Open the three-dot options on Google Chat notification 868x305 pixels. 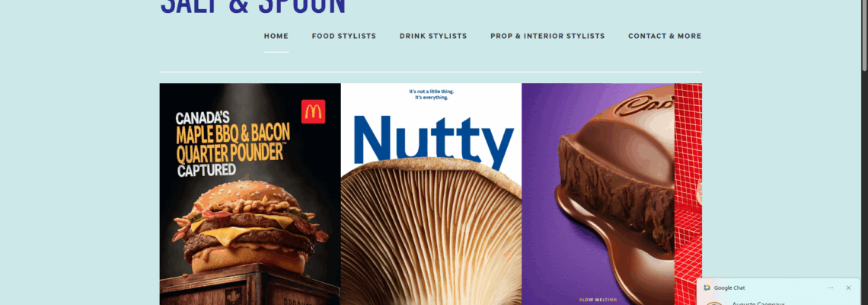(830, 287)
